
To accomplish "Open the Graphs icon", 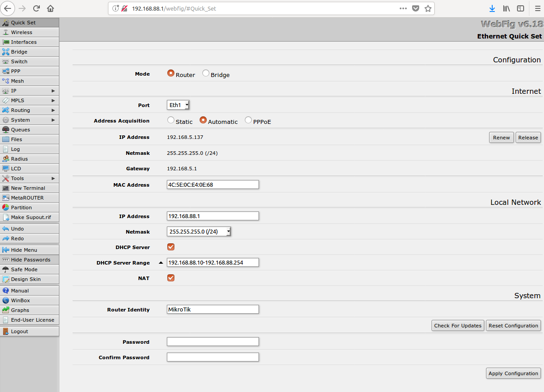I will click(x=6, y=310).
